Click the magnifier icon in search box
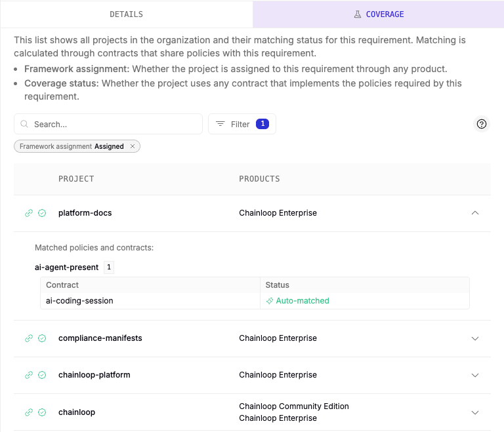504x432 pixels. pos(24,124)
